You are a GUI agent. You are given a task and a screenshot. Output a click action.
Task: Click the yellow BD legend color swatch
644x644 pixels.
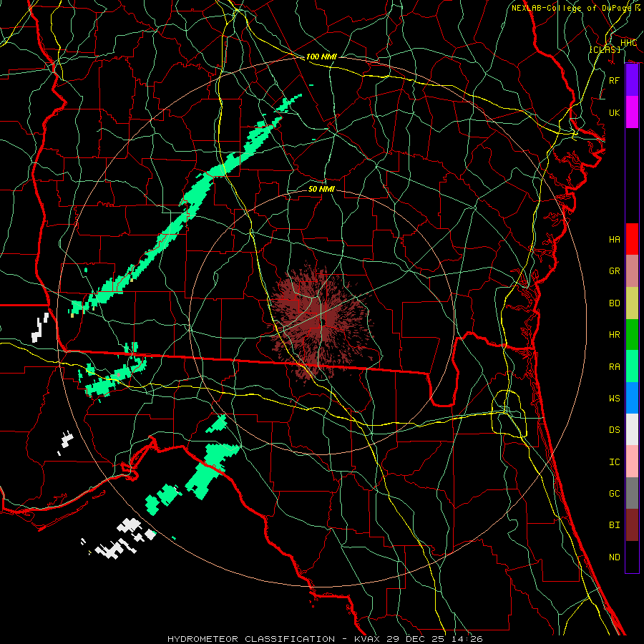point(632,303)
